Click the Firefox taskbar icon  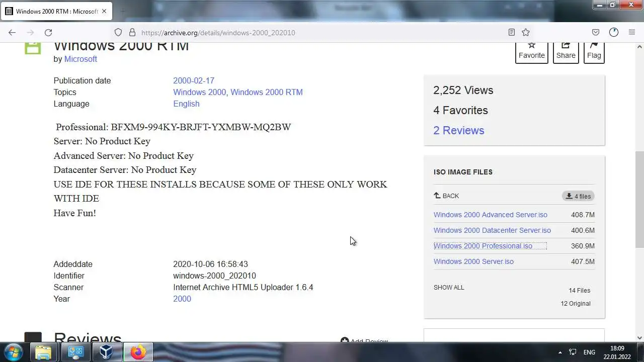(x=137, y=352)
